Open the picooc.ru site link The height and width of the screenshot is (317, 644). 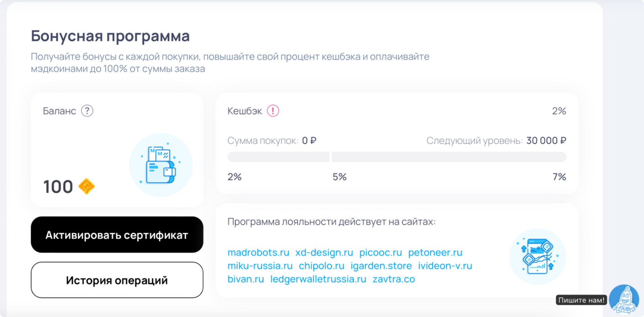(x=380, y=253)
